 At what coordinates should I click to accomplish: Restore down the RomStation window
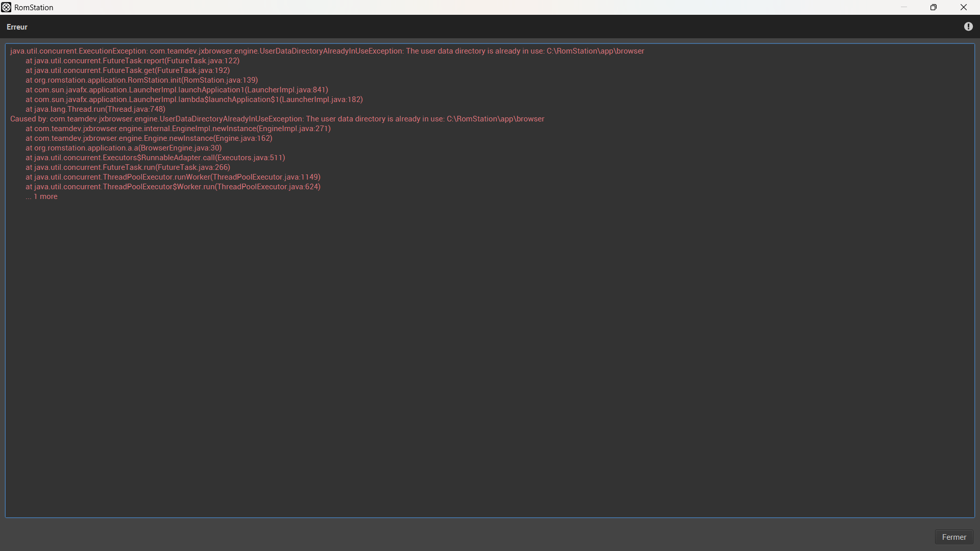click(933, 7)
